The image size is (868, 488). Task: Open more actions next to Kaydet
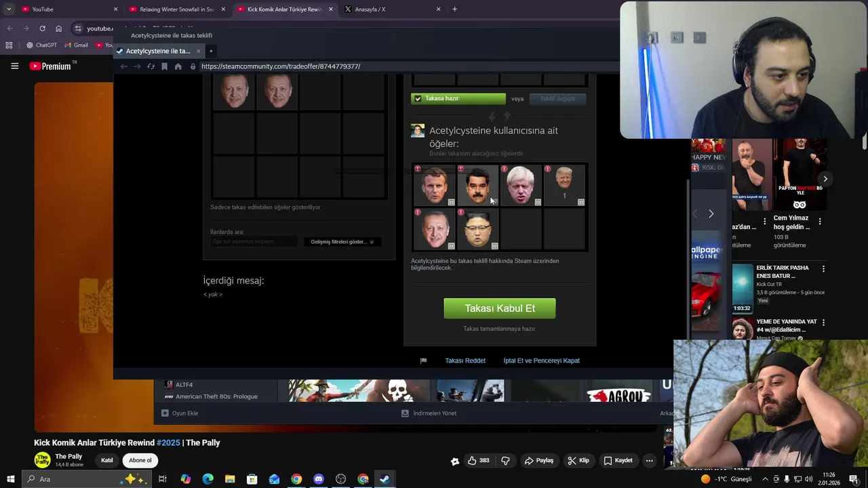click(649, 460)
